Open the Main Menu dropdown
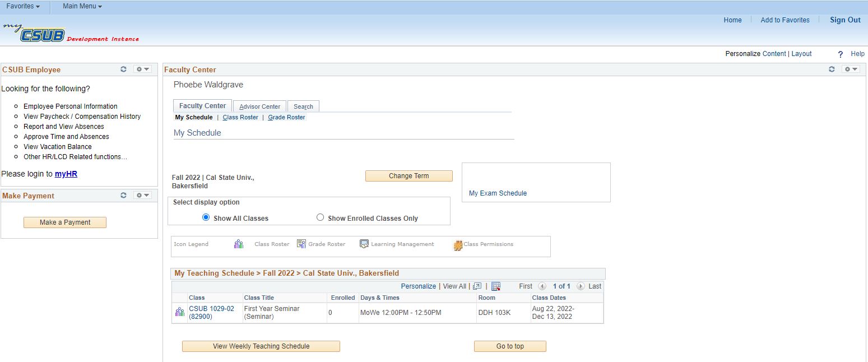868x362 pixels. tap(82, 6)
